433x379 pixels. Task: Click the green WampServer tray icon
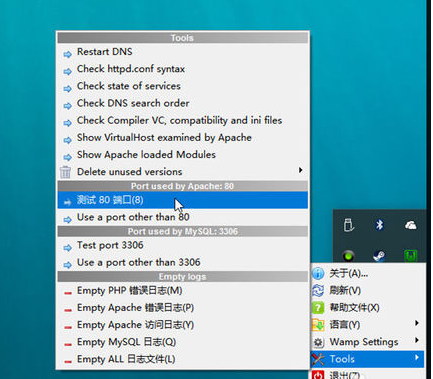349,256
